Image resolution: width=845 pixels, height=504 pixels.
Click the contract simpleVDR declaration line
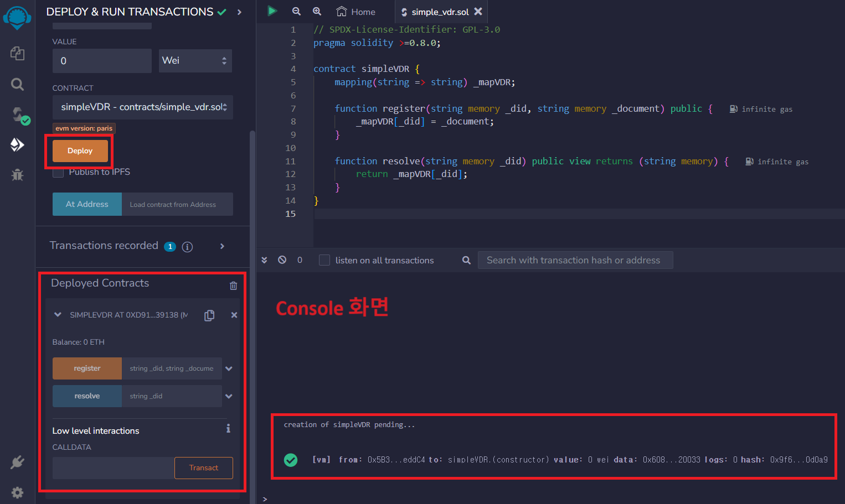[x=367, y=69]
